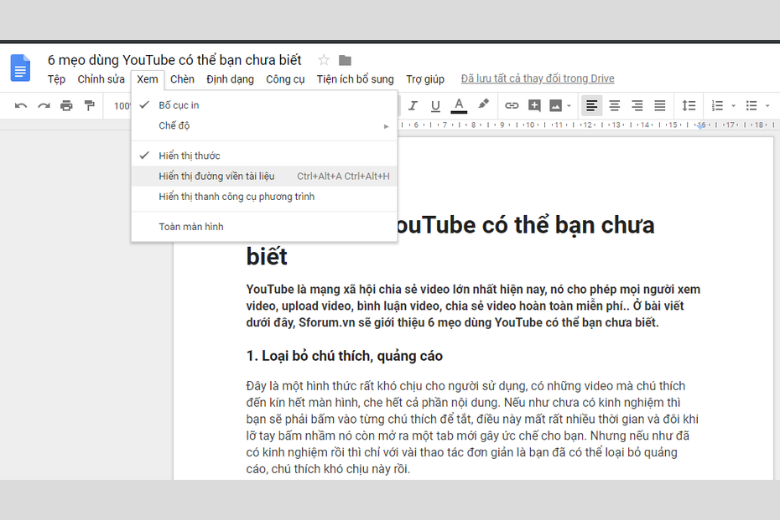Click the document title text field
The image size is (780, 520).
[175, 59]
